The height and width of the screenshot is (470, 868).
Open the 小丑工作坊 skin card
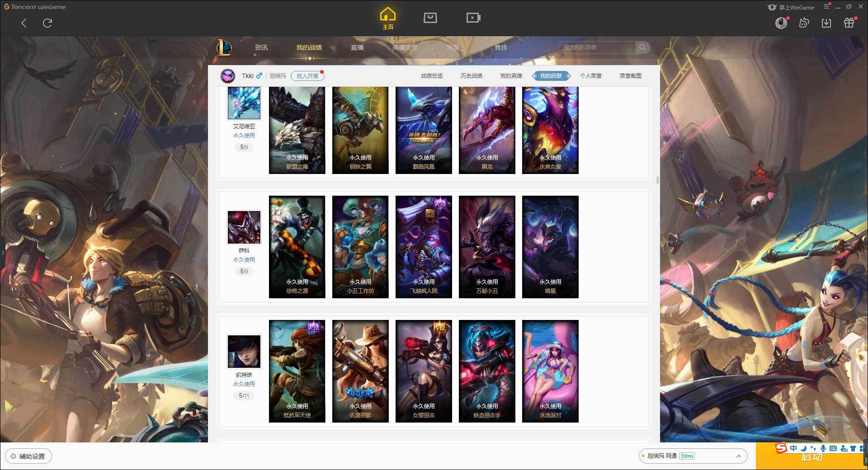click(x=360, y=247)
